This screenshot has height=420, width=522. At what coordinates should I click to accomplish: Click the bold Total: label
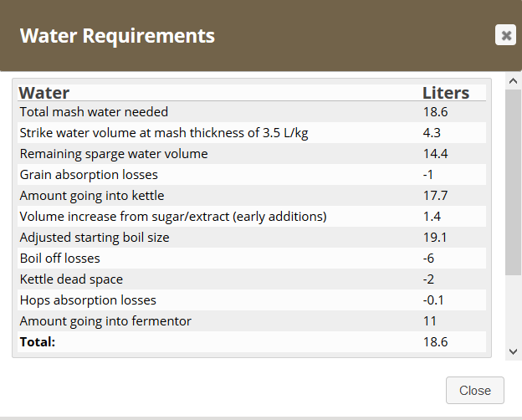click(38, 342)
